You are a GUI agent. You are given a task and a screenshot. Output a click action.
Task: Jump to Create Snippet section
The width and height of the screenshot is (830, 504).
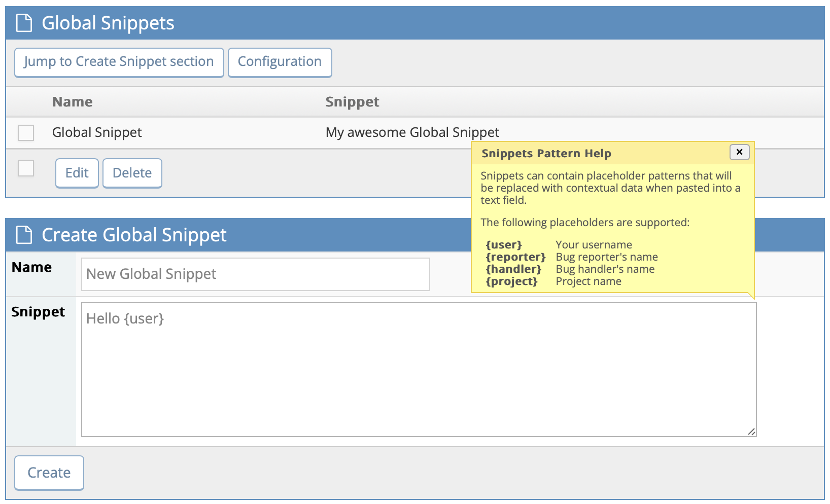(119, 62)
